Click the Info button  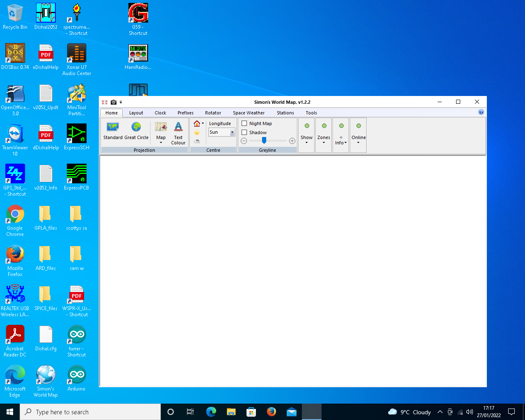point(341,139)
